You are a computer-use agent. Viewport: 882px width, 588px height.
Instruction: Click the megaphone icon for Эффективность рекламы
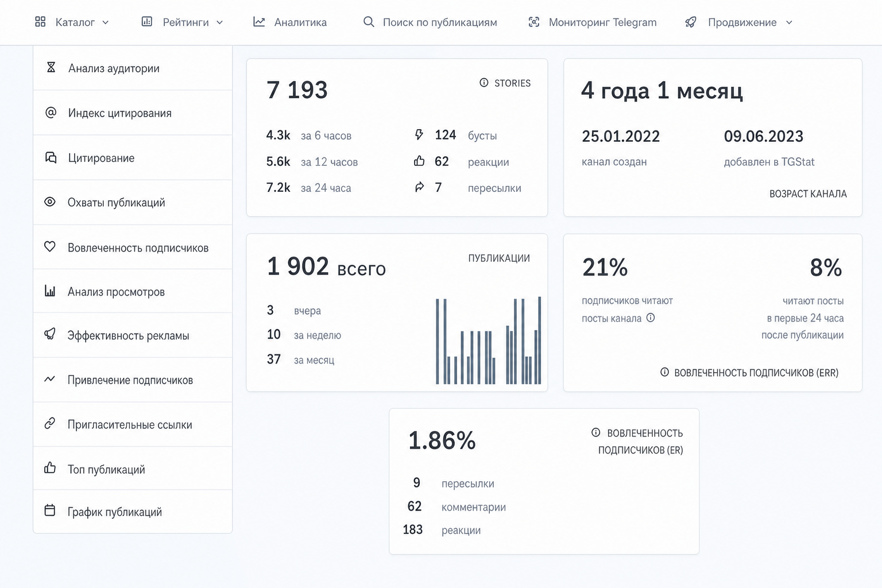(x=50, y=334)
